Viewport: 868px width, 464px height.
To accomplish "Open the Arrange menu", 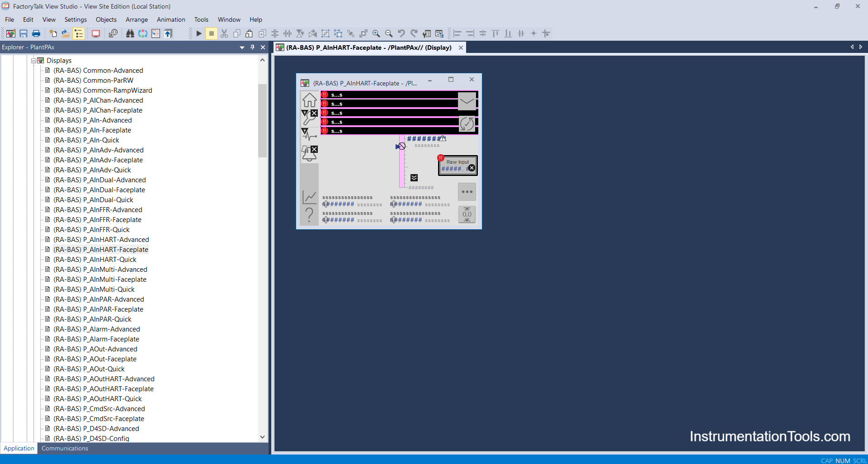I will [x=137, y=19].
